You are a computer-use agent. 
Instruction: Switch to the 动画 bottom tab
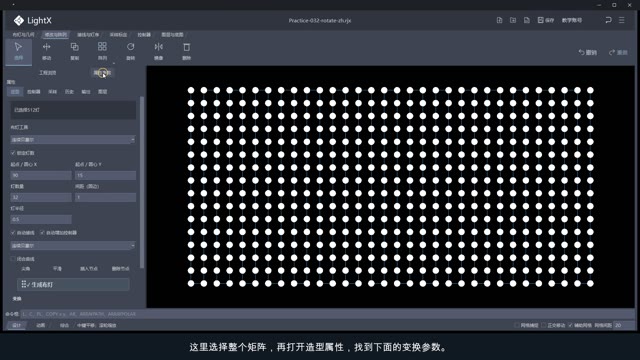coord(40,325)
